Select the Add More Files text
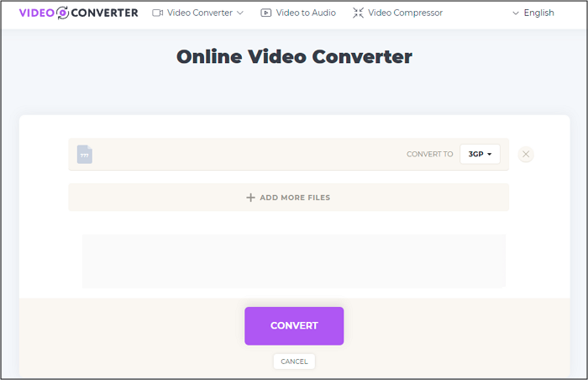588x380 pixels. pos(295,198)
